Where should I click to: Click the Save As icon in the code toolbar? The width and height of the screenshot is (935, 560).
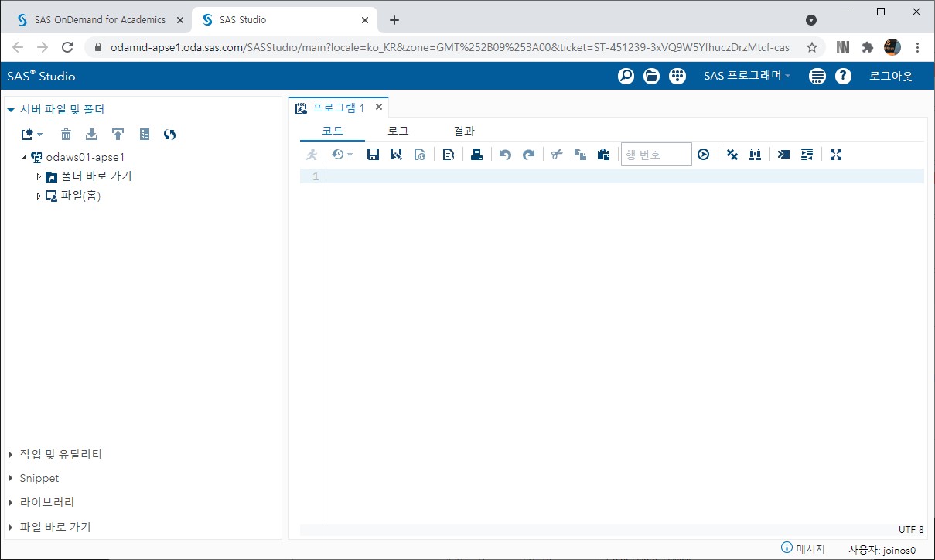(x=396, y=155)
